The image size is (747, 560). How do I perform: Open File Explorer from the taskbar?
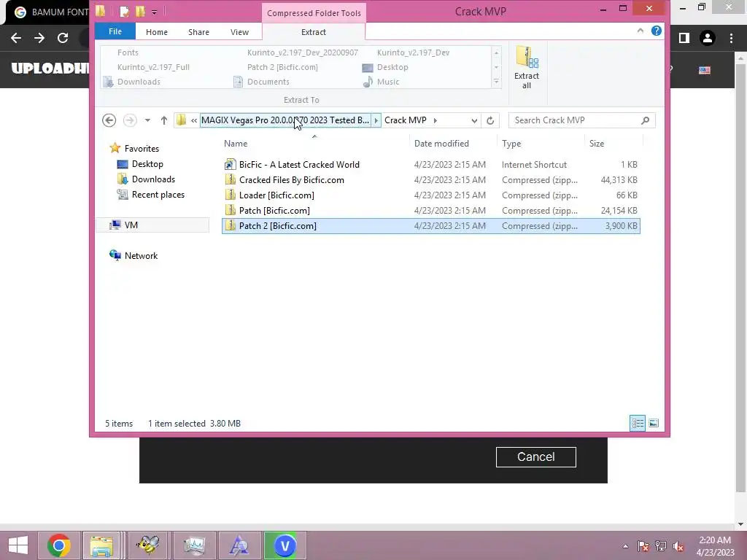[101, 545]
